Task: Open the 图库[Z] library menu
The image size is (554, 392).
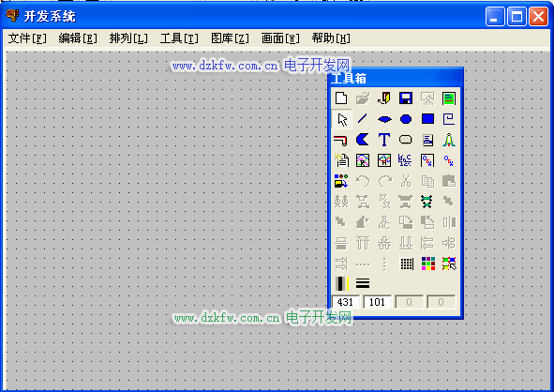Action: [230, 38]
